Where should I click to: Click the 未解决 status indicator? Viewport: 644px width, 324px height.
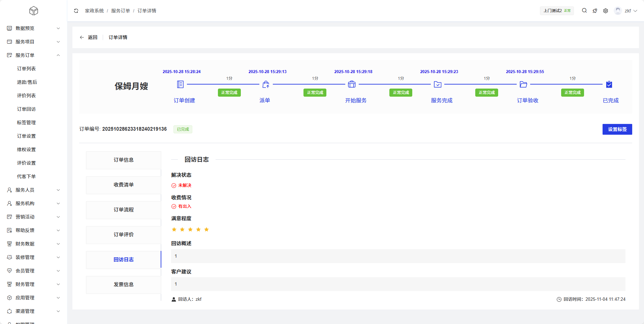tap(181, 186)
